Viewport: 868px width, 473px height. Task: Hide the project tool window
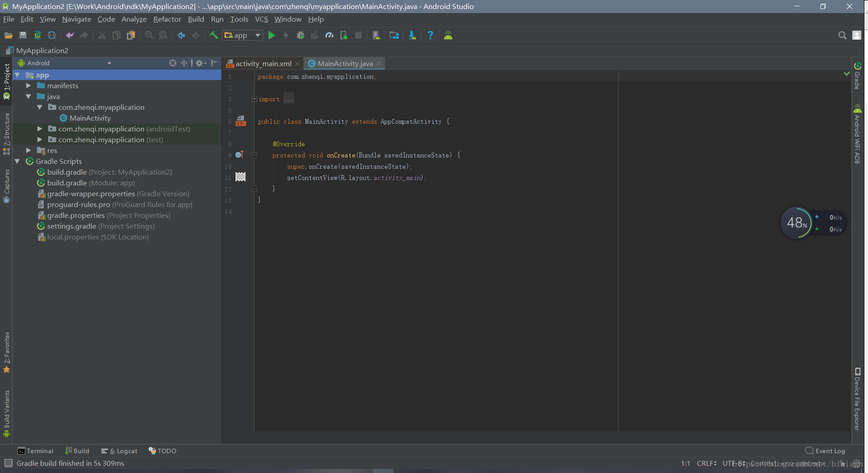point(215,63)
